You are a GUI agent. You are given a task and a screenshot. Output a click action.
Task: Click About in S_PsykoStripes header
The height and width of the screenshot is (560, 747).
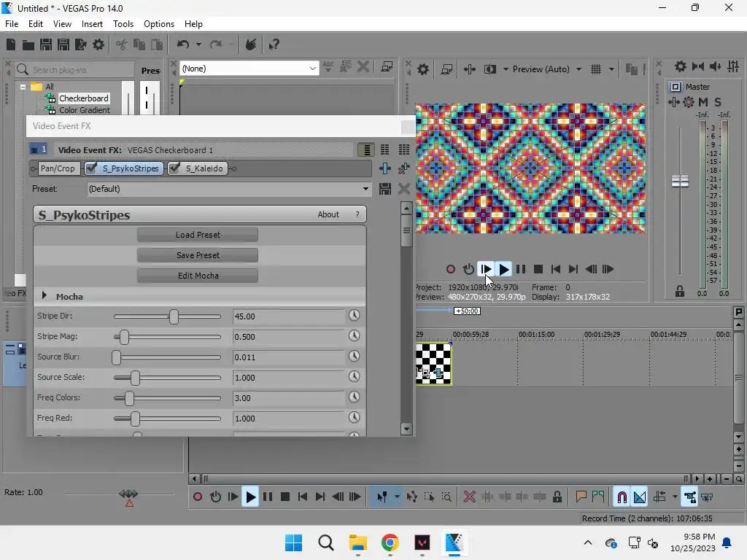(328, 215)
